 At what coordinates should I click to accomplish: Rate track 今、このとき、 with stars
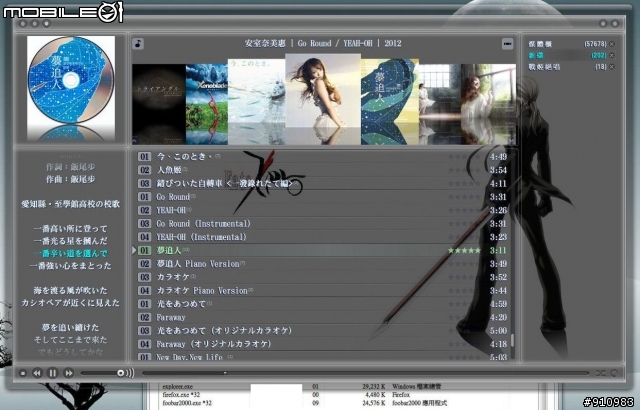coord(464,157)
